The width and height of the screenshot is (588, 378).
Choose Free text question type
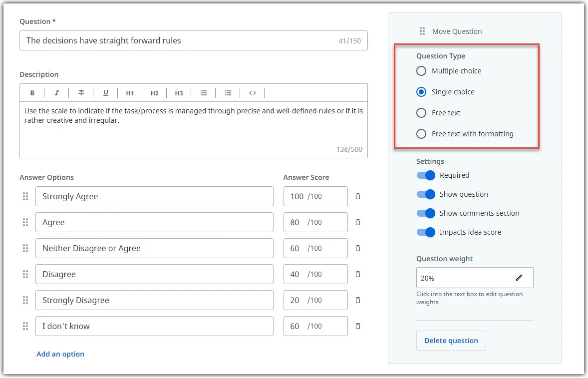tap(421, 113)
